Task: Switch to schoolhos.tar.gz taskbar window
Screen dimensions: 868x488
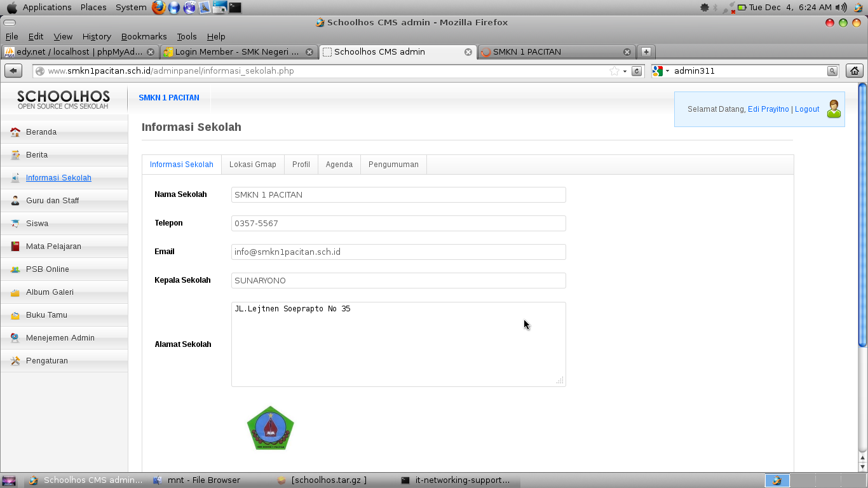Action: tap(329, 480)
